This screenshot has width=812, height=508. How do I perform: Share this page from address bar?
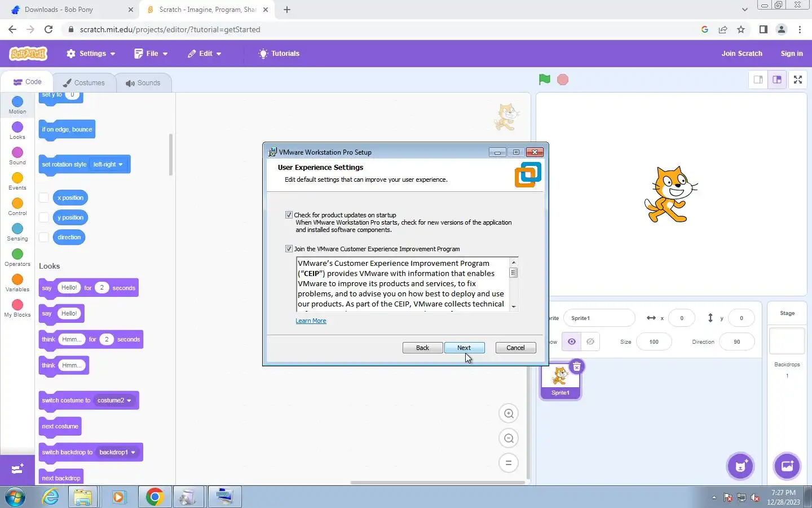[x=723, y=29]
